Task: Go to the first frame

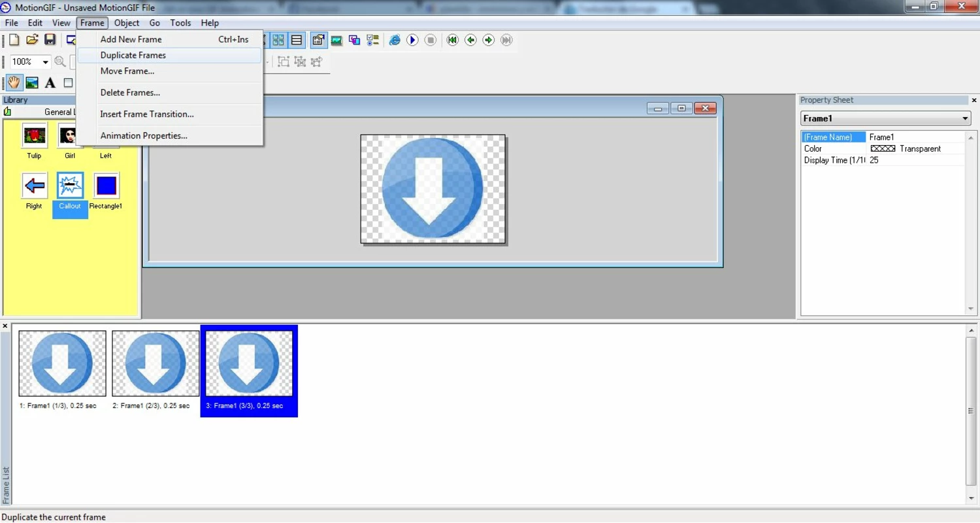Action: 452,40
